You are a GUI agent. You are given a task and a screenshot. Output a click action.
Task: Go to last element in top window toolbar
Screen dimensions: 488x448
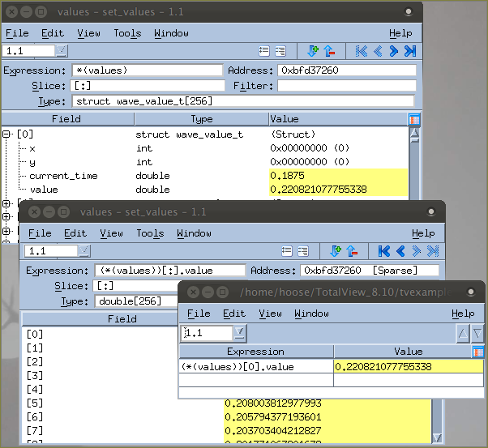click(410, 51)
